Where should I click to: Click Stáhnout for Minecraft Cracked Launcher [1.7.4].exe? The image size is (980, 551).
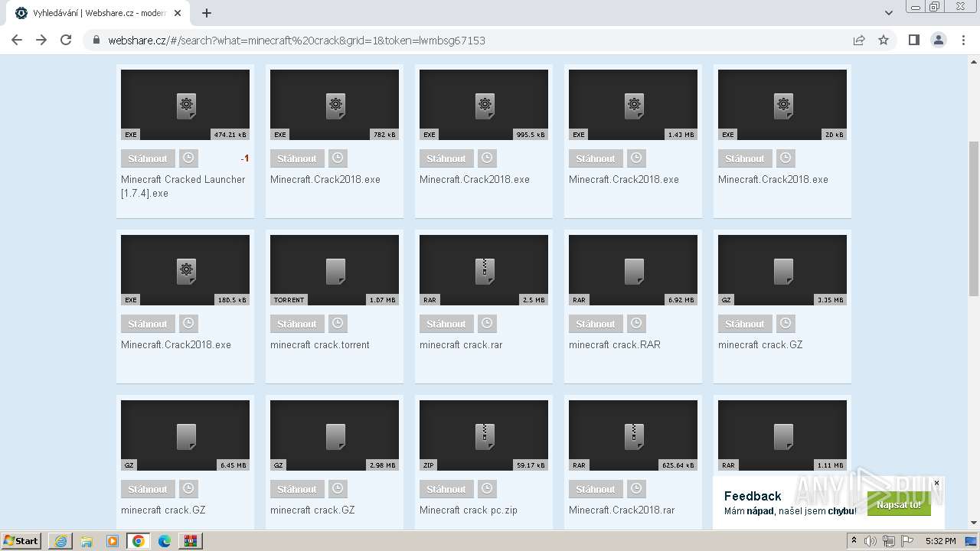148,158
